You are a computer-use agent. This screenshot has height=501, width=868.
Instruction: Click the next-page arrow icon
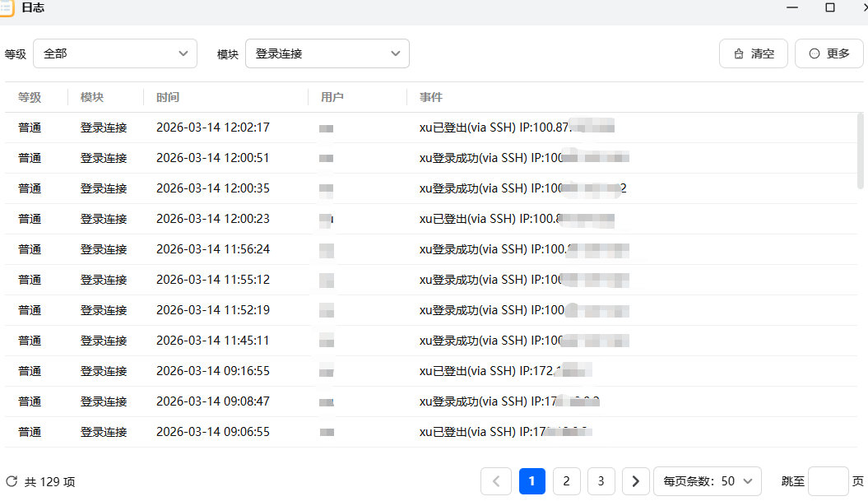(635, 481)
